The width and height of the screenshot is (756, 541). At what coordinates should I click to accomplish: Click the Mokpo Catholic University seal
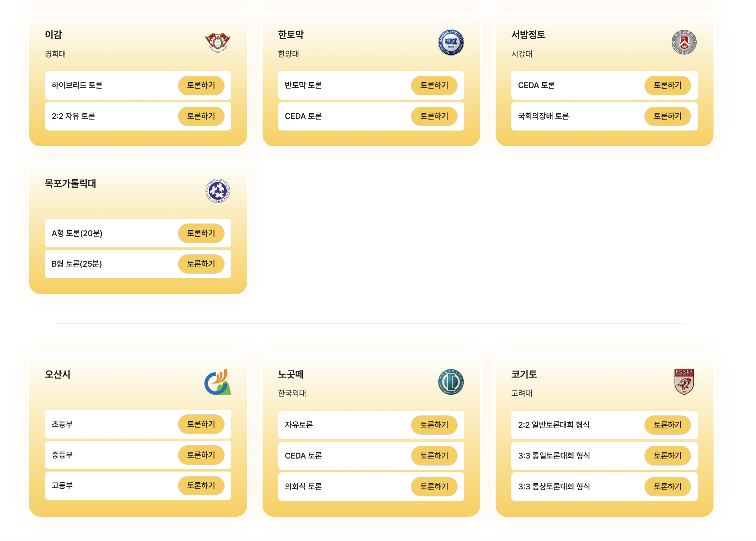pos(218,191)
